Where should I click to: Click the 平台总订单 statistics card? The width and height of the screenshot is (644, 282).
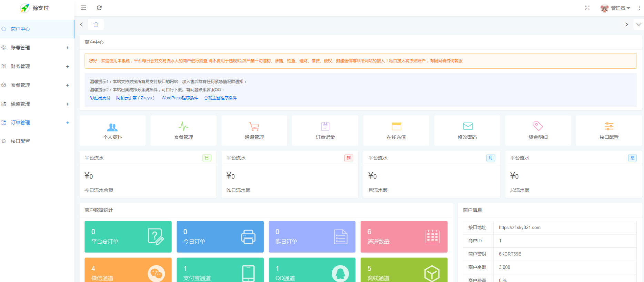tap(128, 237)
